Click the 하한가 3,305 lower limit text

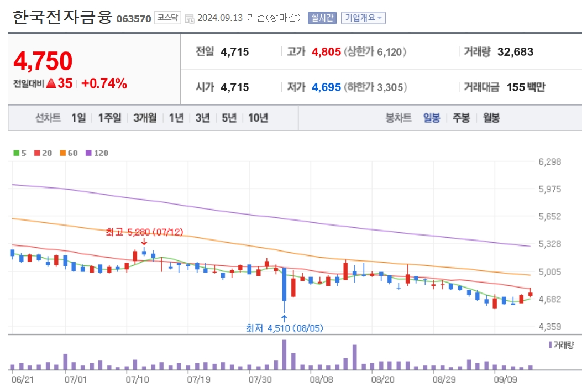(x=375, y=87)
